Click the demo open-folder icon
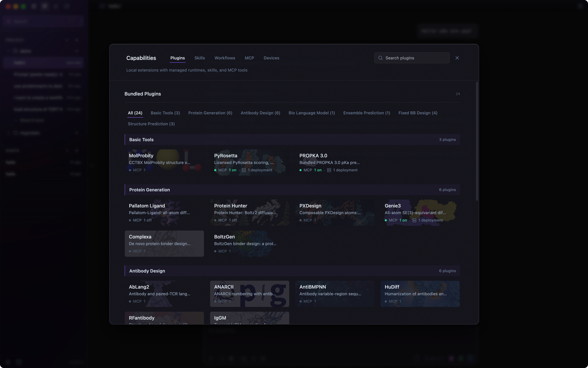The height and width of the screenshot is (368, 588). click(x=16, y=51)
